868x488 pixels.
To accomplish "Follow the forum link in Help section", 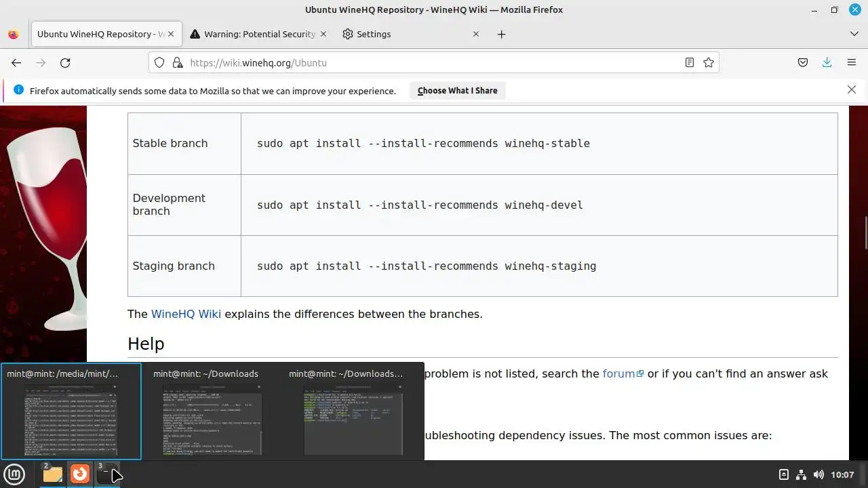I will [619, 373].
